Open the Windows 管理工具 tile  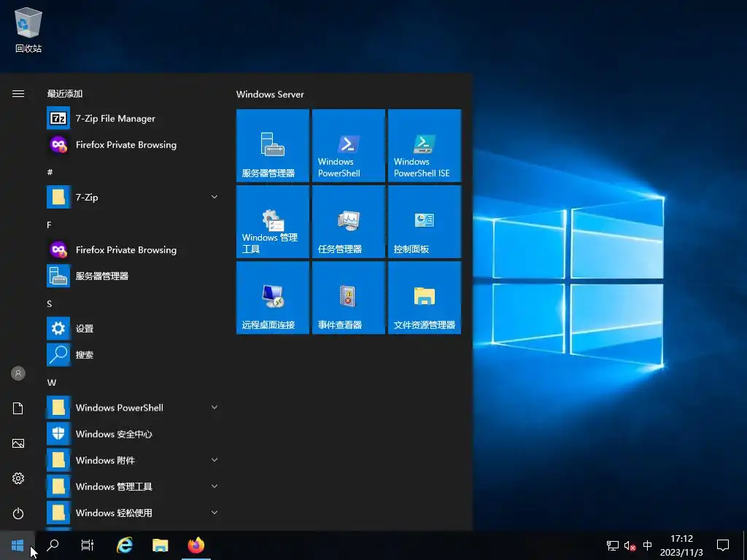pos(273,222)
